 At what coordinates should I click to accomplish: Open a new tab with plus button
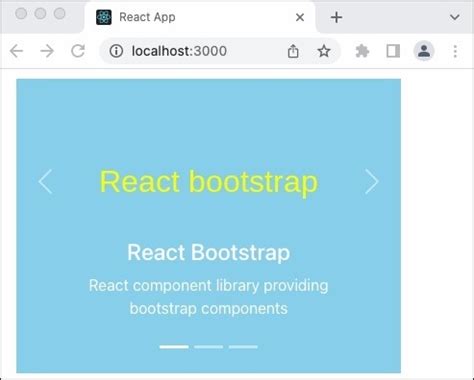click(x=336, y=17)
